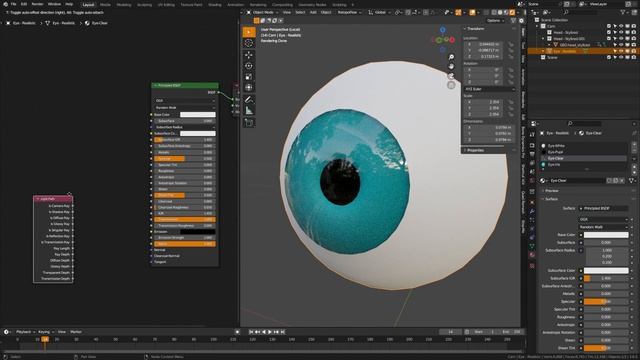Switch to the Shading workspace tab
Image resolution: width=640 pixels, height=360 pixels.
pyautogui.click(x=215, y=4)
